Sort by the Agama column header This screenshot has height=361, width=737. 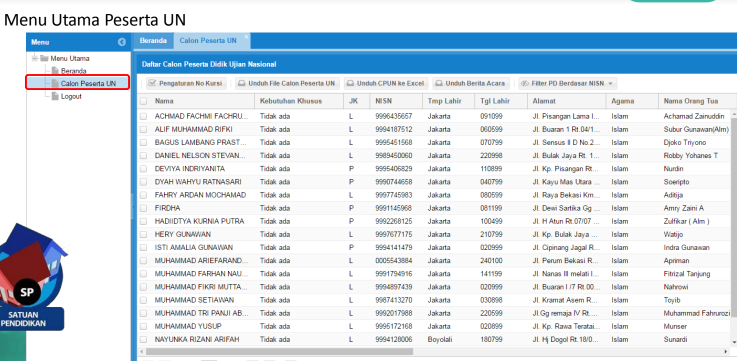click(632, 101)
